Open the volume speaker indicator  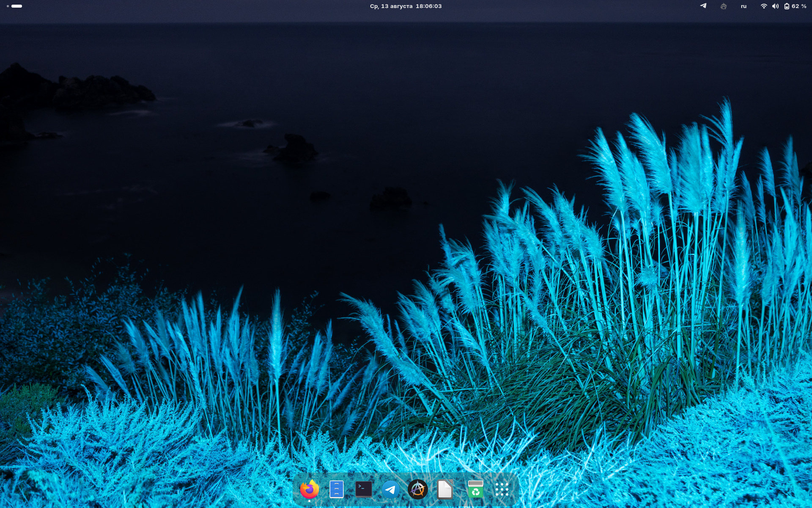point(775,6)
